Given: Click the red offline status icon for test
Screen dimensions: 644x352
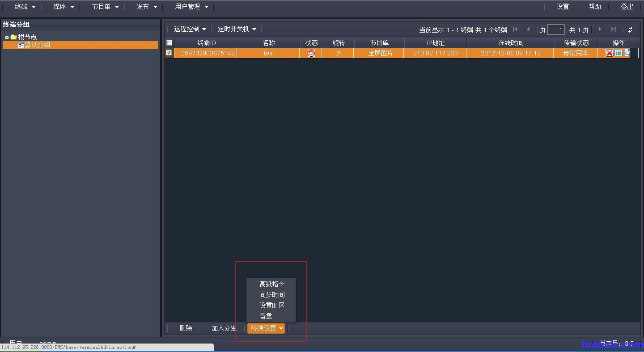Looking at the screenshot, I should click(x=311, y=53).
